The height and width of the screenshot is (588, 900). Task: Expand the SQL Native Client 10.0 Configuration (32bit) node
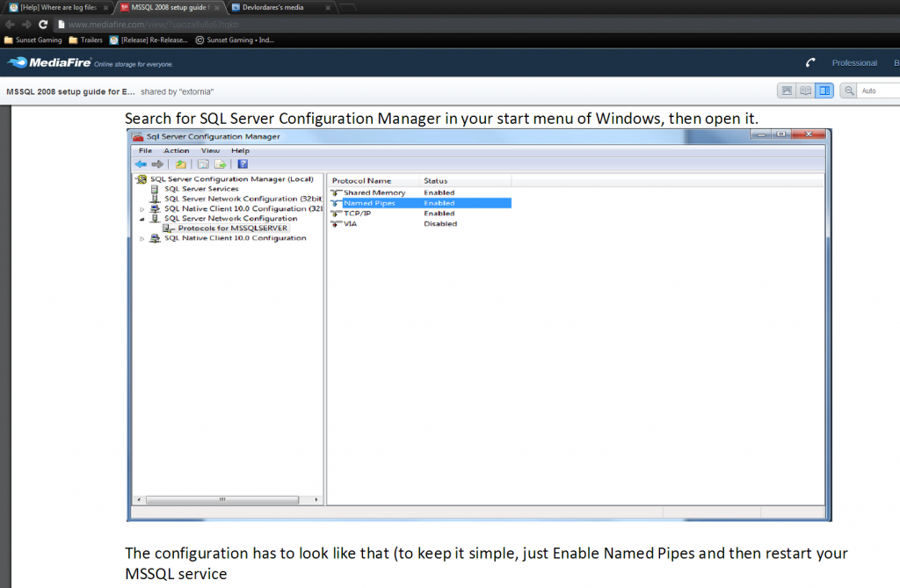[142, 209]
